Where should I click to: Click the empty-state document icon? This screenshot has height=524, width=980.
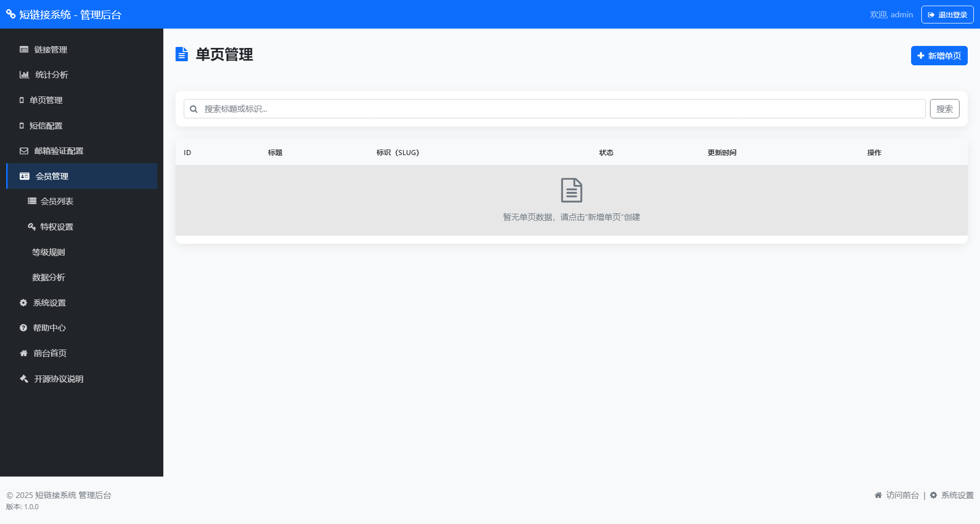point(572,190)
